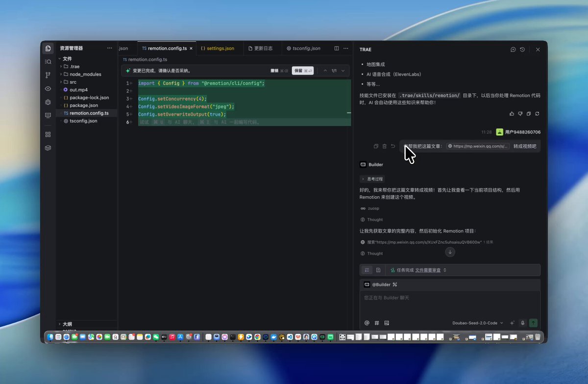This screenshot has width=588, height=384.
Task: Click the @ mention icon in chat input
Action: tap(367, 323)
